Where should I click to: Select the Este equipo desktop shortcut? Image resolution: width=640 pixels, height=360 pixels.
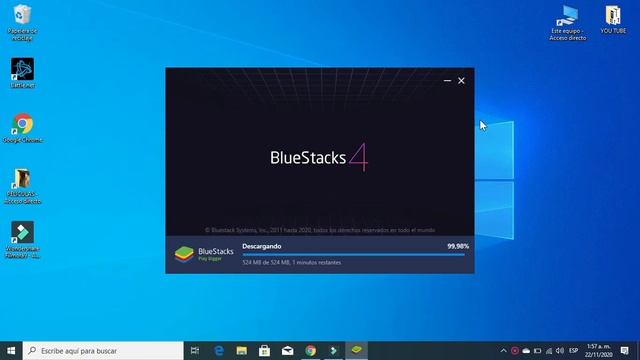[567, 23]
